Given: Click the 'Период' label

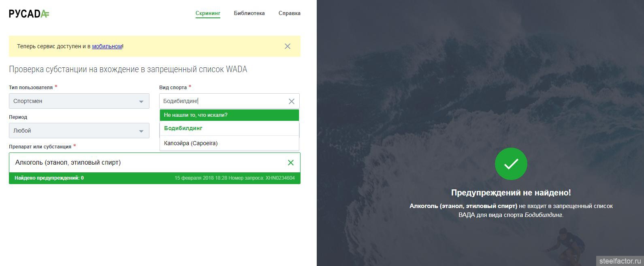Looking at the screenshot, I should tap(18, 117).
